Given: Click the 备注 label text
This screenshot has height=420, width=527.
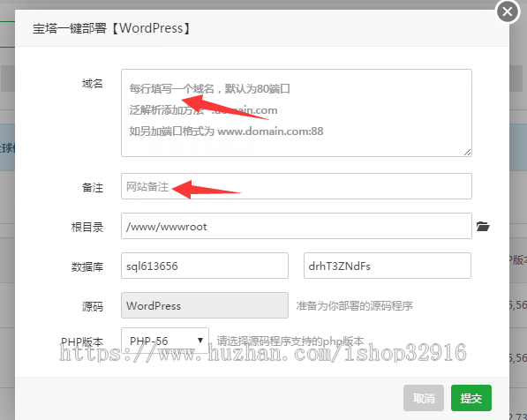Looking at the screenshot, I should (92, 187).
